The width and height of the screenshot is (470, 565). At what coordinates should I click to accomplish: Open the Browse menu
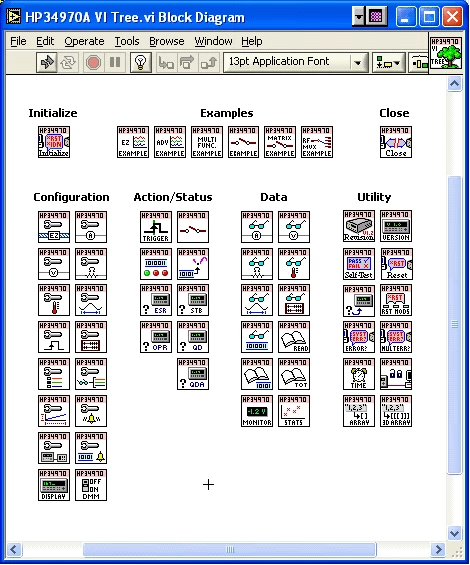tap(167, 41)
